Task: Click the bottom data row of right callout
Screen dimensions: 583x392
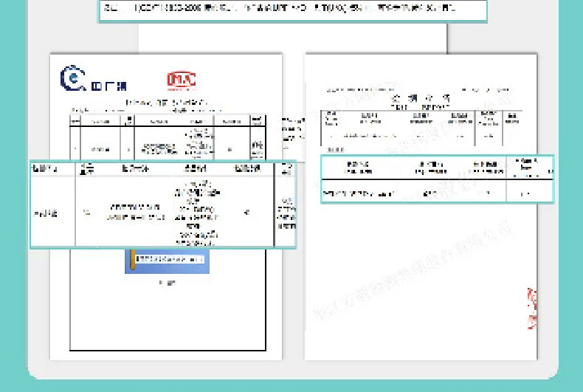Action: (437, 193)
